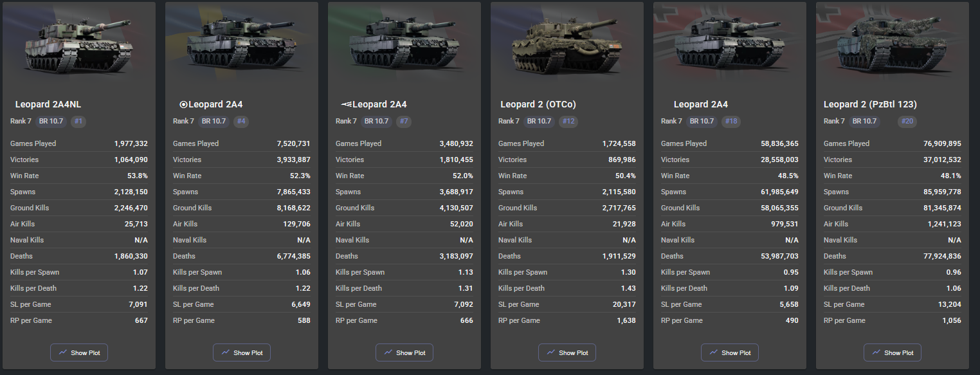
Task: Click the squadron icon beside Swedish Leopard 2A4
Action: pos(183,105)
